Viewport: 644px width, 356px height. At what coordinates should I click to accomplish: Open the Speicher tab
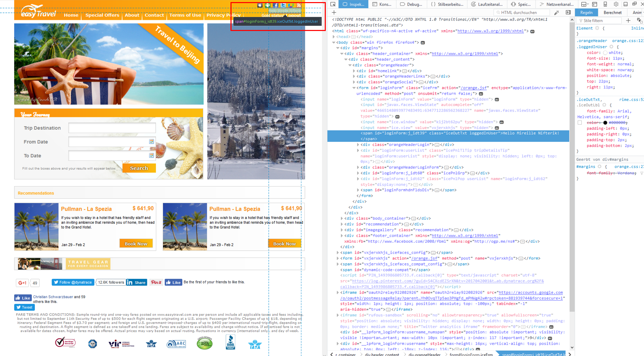coord(521,4)
